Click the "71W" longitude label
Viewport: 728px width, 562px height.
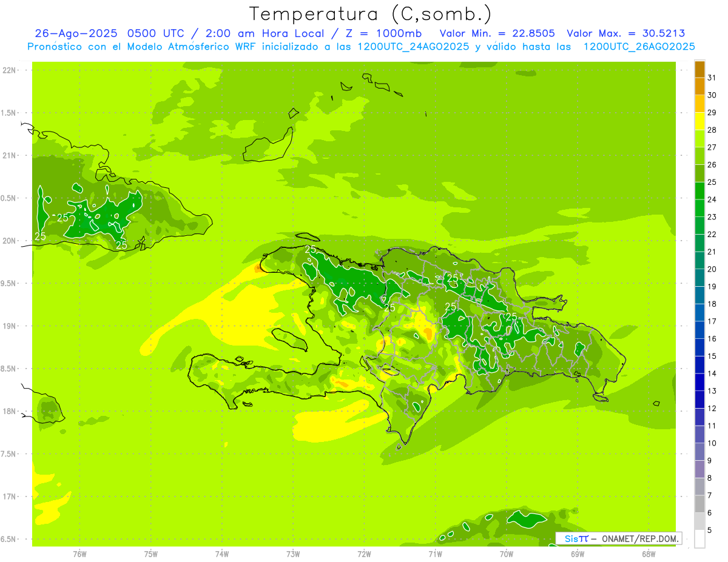(435, 554)
